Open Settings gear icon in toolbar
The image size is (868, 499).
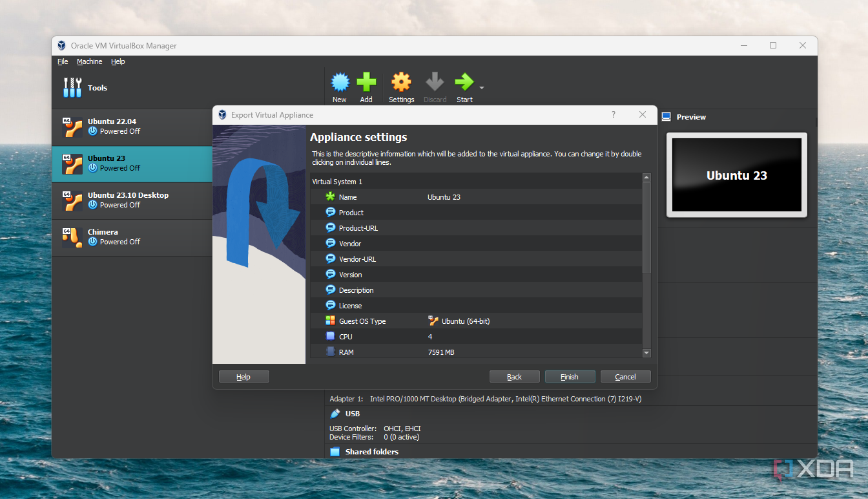pos(401,82)
